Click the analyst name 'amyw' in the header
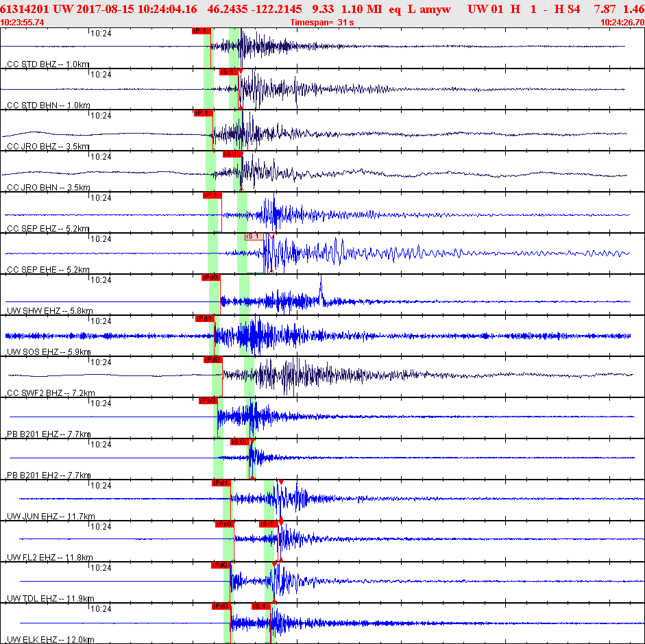This screenshot has width=645, height=644. tap(435, 9)
